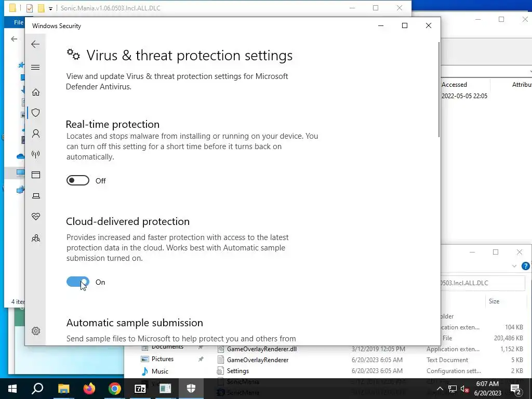Open Windows Security settings gear
Screen dimensions: 532x399
point(36,331)
